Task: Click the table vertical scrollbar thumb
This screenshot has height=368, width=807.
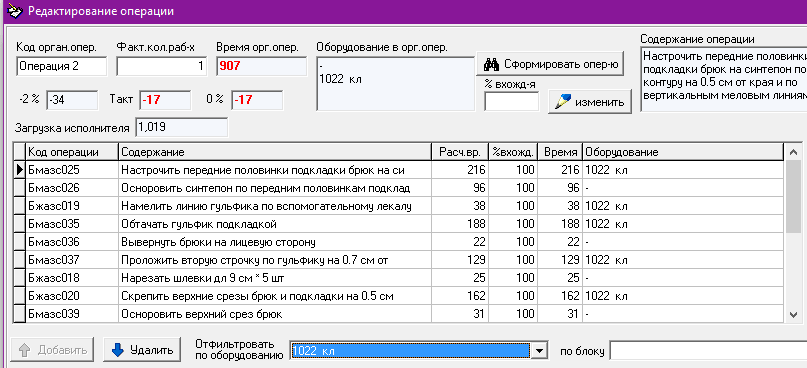Action: [793, 197]
